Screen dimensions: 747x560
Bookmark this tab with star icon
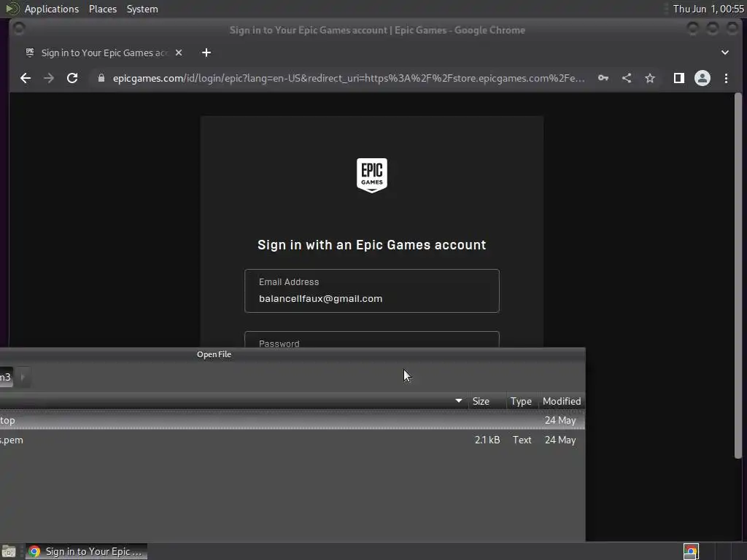(650, 78)
